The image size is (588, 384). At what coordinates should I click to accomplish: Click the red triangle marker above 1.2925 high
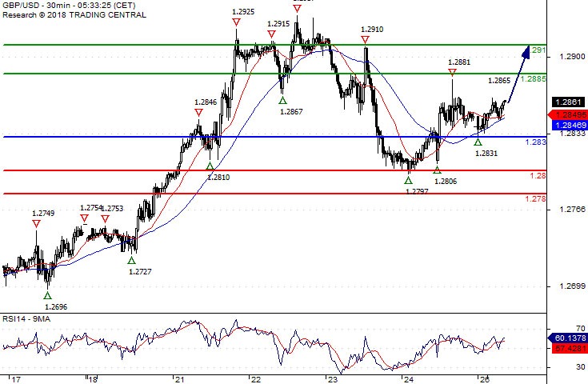(236, 22)
